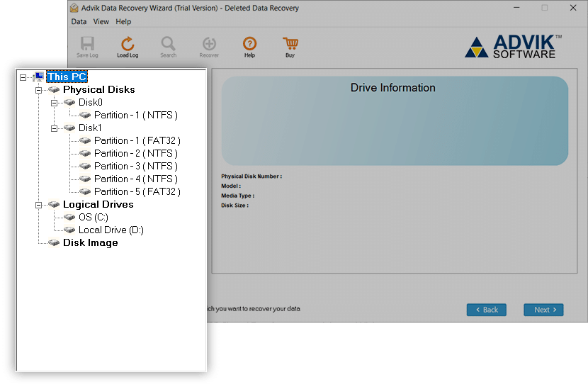588x387 pixels.
Task: Select the Logical Drives label
Action: pos(98,205)
